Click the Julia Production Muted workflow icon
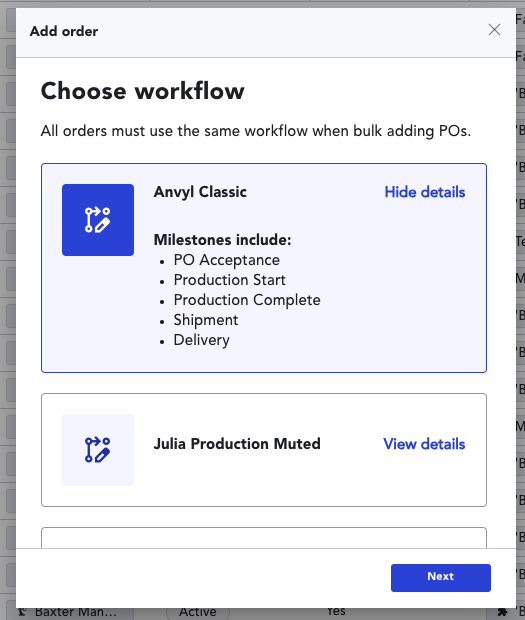Screen dimensions: 525x620 pyautogui.click(x=98, y=450)
